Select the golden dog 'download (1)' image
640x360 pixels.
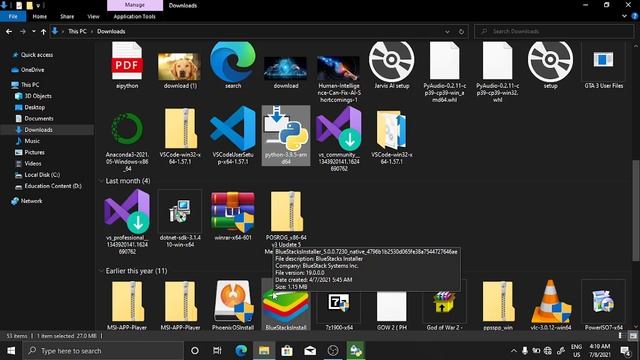pos(180,70)
